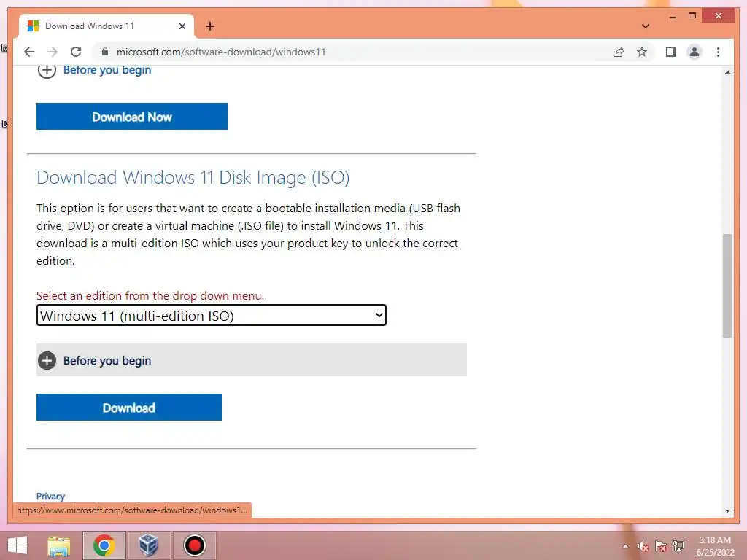Viewport: 747px width, 560px height.
Task: Reload the page with the refresh icon
Action: click(76, 52)
